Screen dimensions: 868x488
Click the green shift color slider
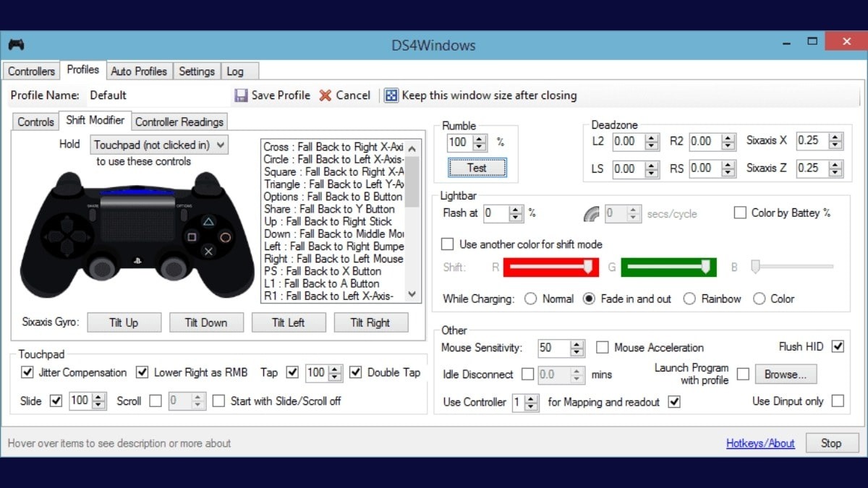(x=668, y=267)
